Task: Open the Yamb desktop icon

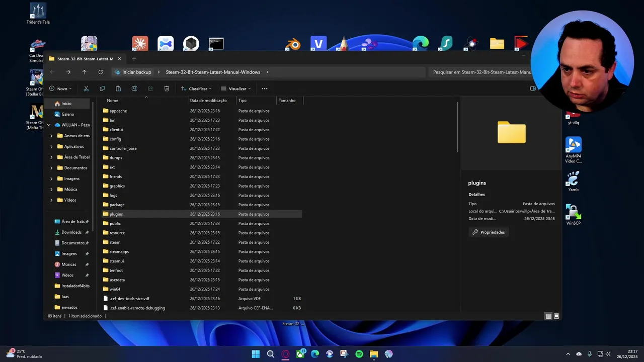Action: click(x=574, y=182)
